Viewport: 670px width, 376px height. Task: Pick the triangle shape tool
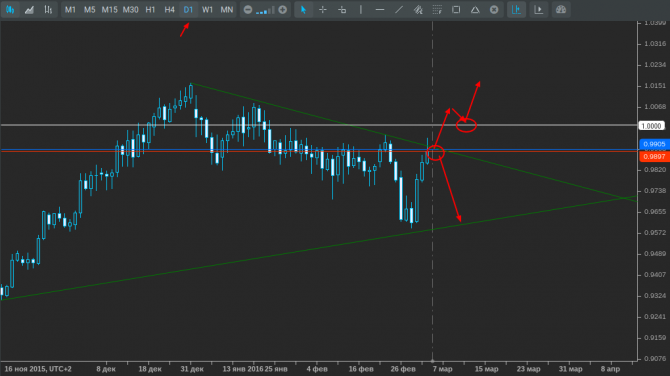click(475, 9)
